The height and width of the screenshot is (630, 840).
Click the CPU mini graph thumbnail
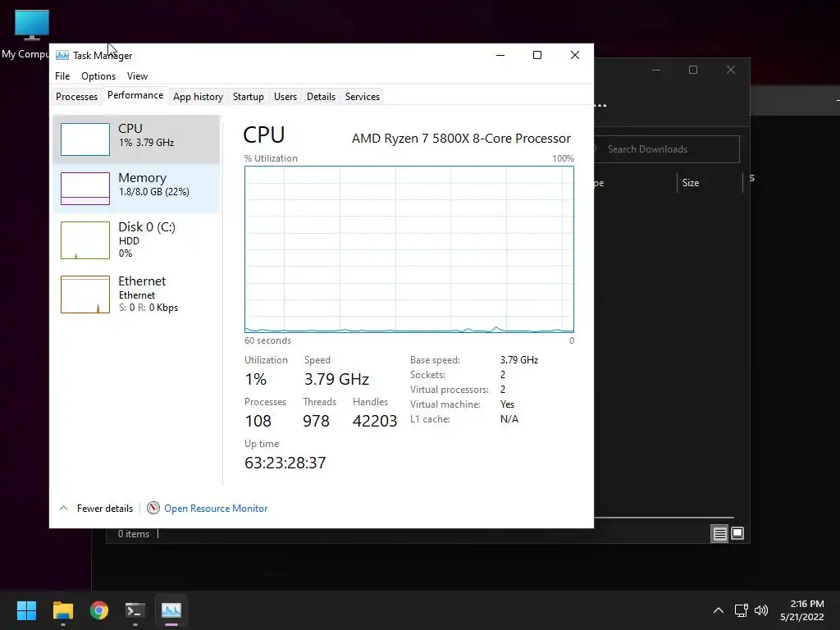[85, 139]
